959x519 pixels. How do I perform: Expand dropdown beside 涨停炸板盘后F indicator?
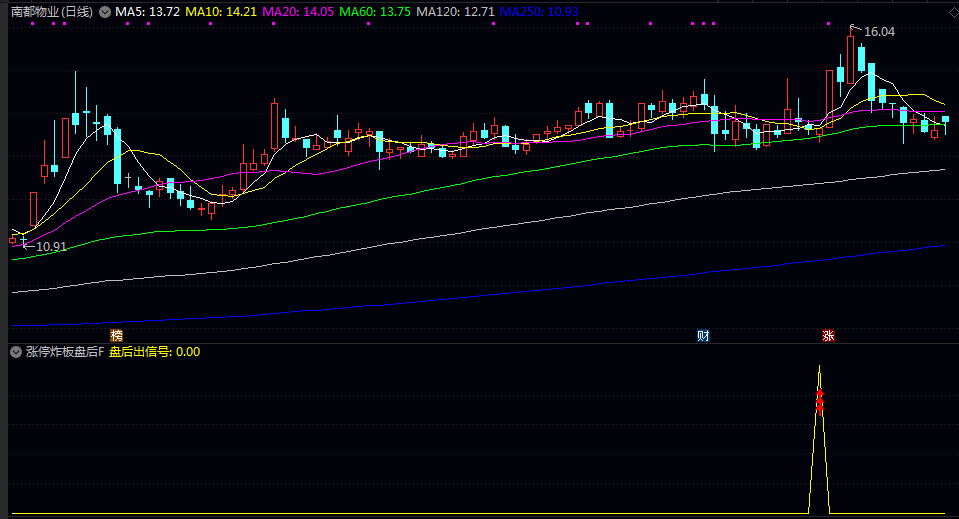(x=16, y=352)
